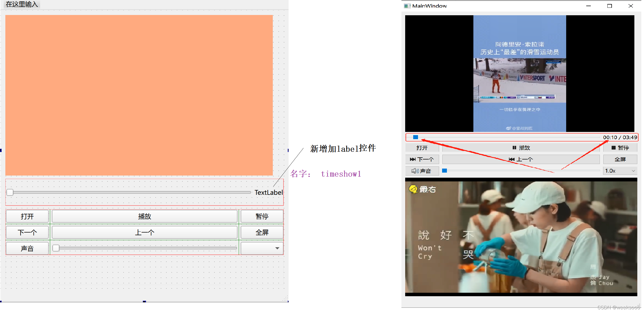Image resolution: width=644 pixels, height=312 pixels.
Task: Select the TextLabel widget in designer
Action: point(268,192)
